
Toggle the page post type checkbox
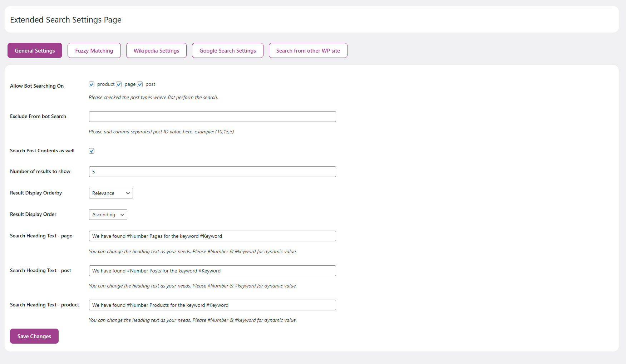click(119, 84)
